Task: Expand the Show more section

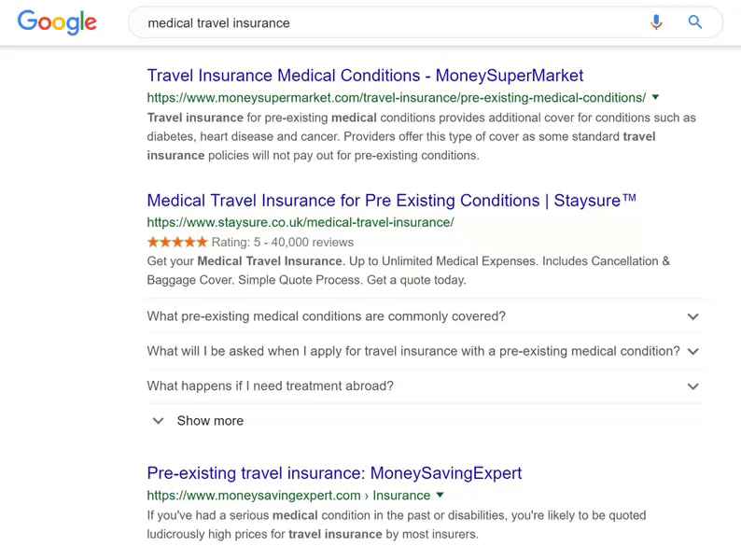Action: [210, 421]
